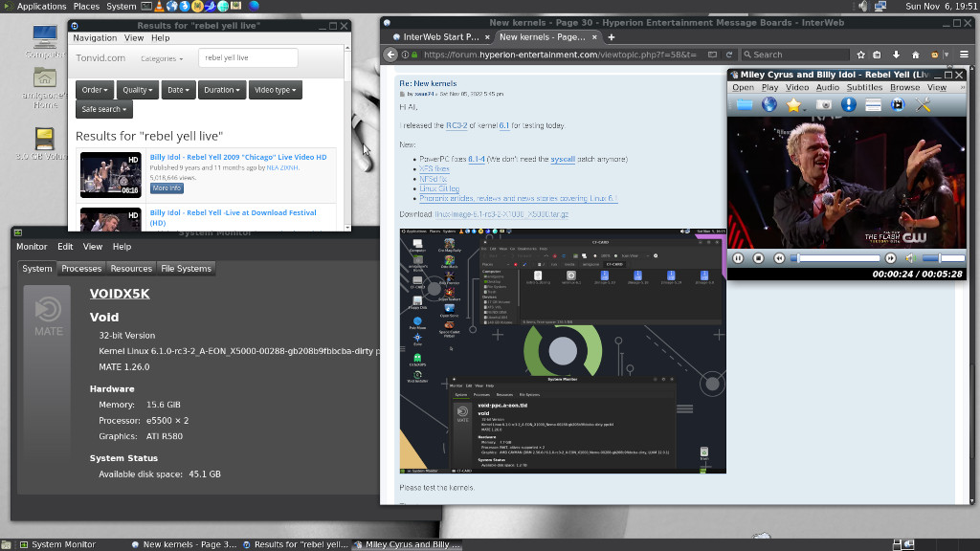Image resolution: width=980 pixels, height=551 pixels.
Task: Open the playlist icon in media player
Action: (x=873, y=105)
